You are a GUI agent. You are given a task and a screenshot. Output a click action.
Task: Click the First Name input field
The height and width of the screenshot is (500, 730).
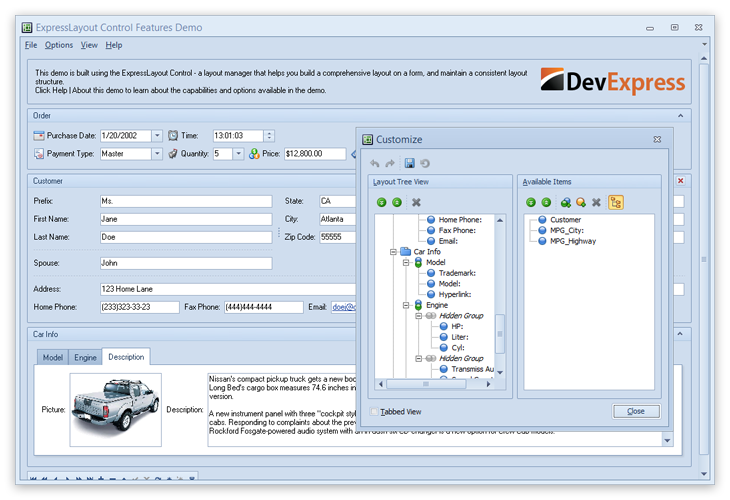click(x=185, y=219)
